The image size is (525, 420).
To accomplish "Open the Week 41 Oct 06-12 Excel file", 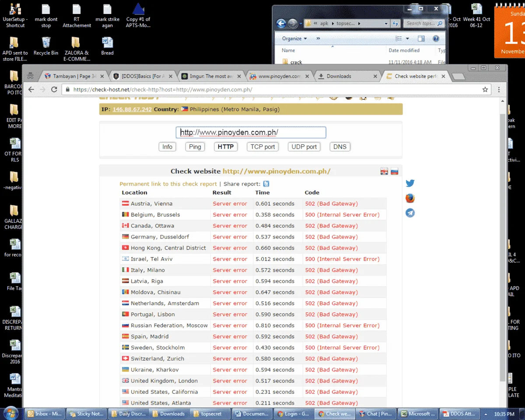I will [x=476, y=16].
